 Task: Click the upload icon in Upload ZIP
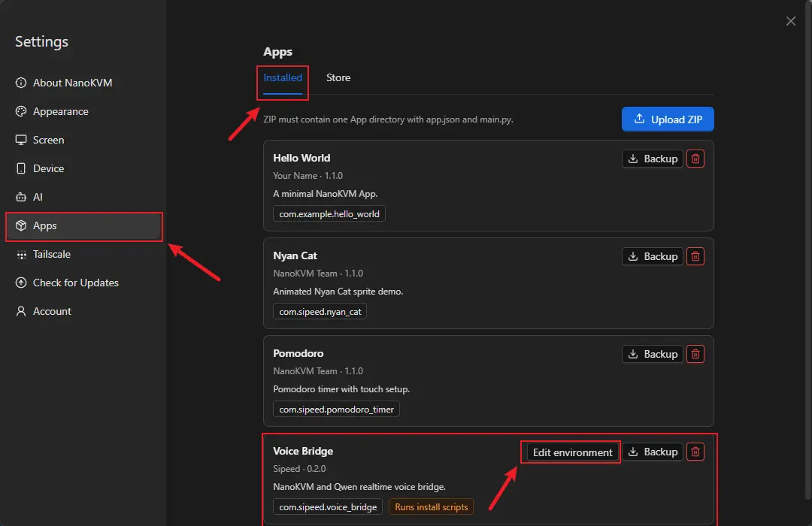(x=639, y=119)
